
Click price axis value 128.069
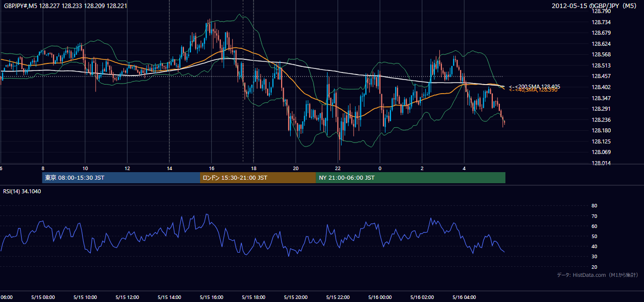click(602, 152)
